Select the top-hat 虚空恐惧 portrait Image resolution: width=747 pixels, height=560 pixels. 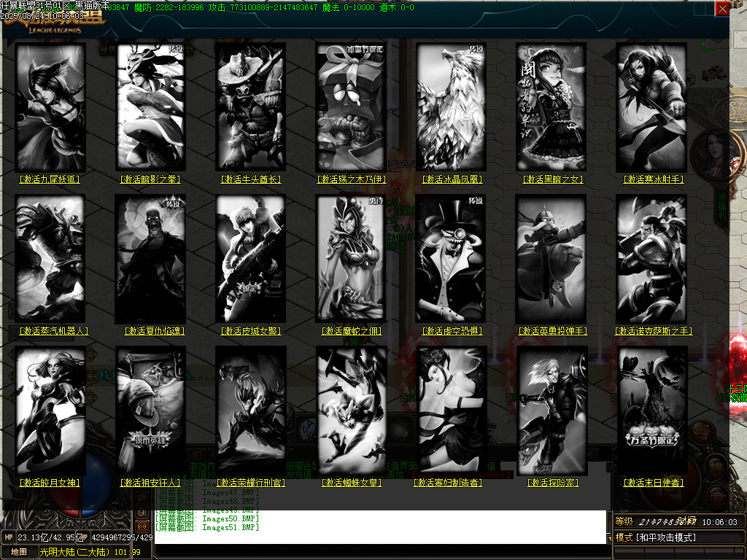click(451, 259)
